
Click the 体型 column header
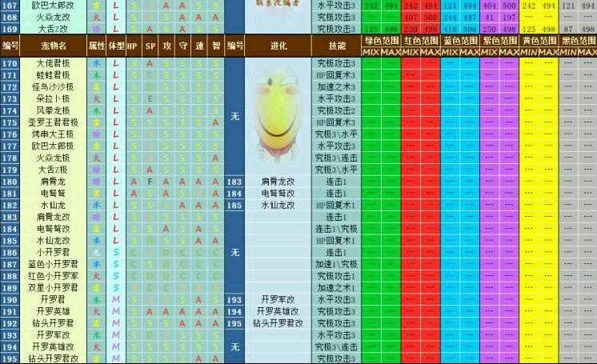click(116, 46)
